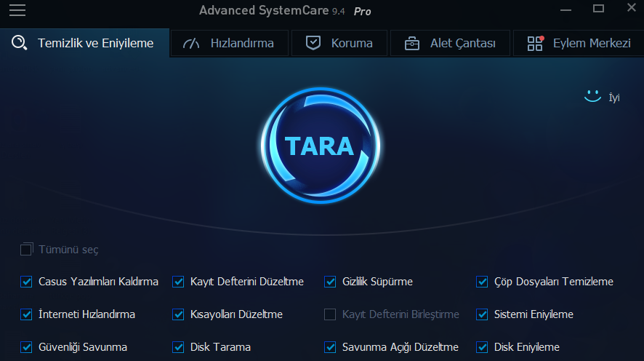Viewport: 644px width, 361px height.
Task: Uncheck Güvenliği Savunma checkbox
Action: coord(26,347)
